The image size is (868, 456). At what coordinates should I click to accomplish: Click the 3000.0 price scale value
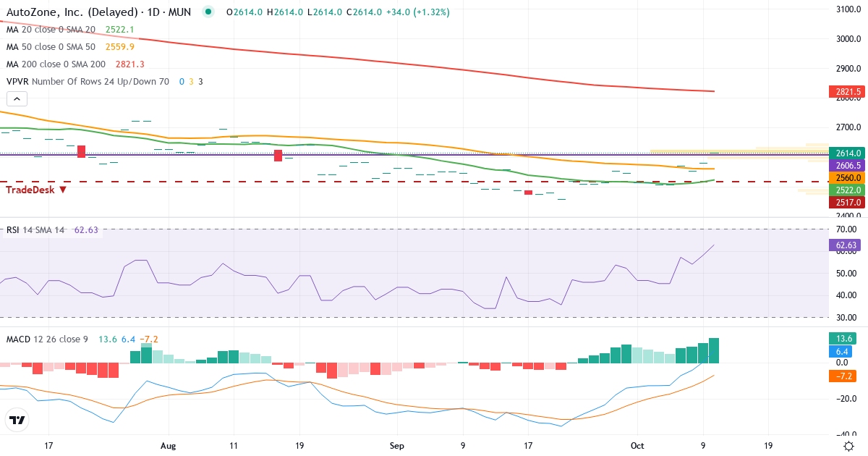tap(847, 39)
